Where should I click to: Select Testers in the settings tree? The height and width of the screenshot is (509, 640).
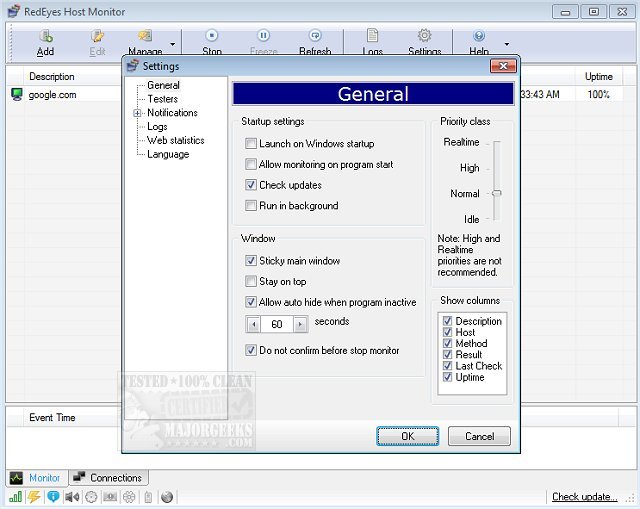(x=162, y=99)
